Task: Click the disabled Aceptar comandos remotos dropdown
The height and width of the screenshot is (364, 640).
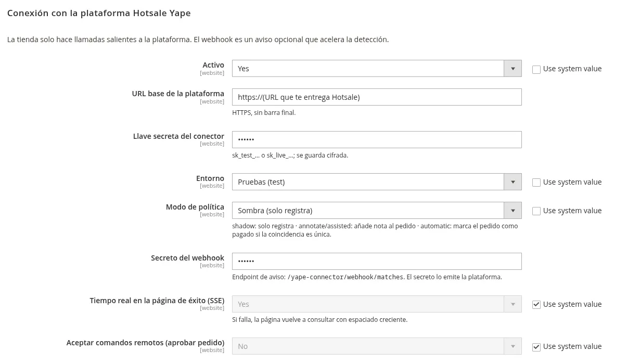Action: 377,346
